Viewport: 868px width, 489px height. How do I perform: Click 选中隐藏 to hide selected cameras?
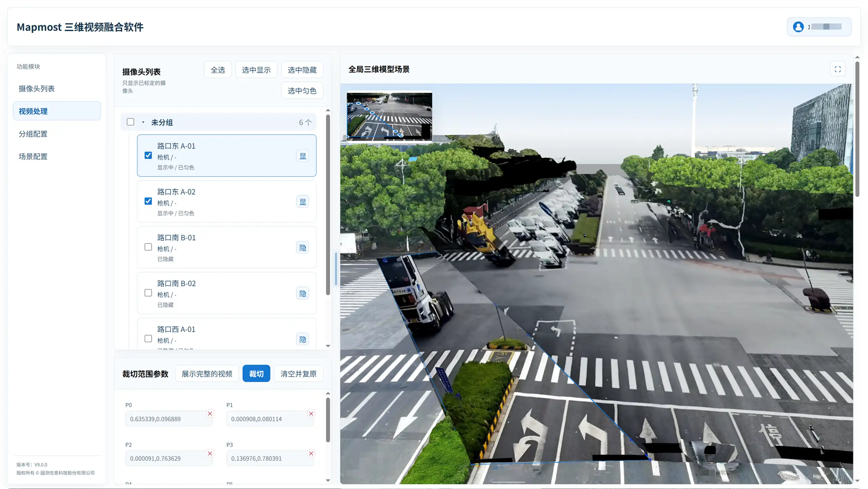302,70
